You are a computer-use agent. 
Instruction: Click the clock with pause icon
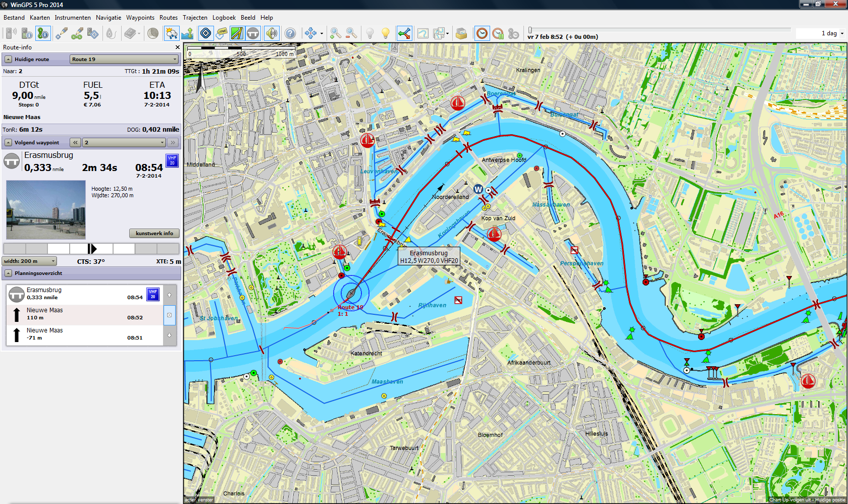[x=498, y=33]
